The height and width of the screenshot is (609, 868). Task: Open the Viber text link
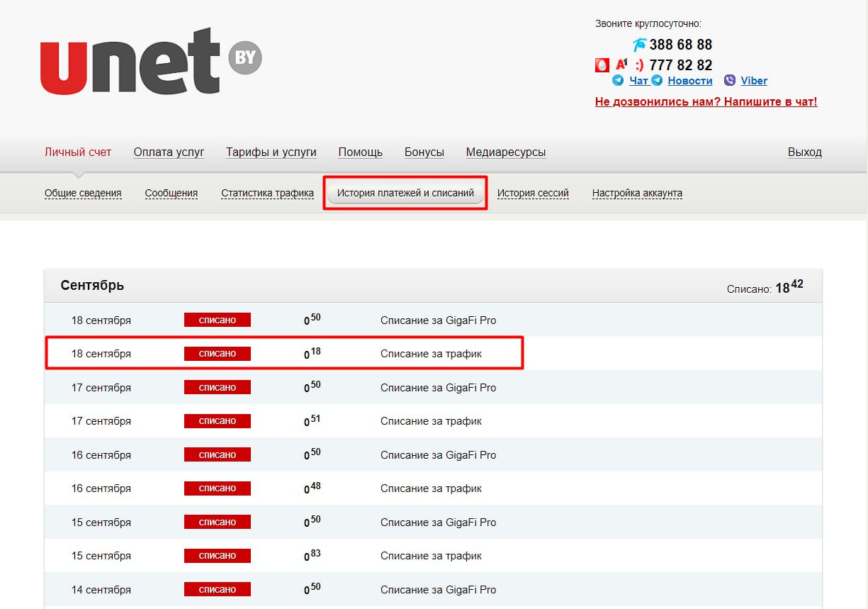pyautogui.click(x=754, y=81)
